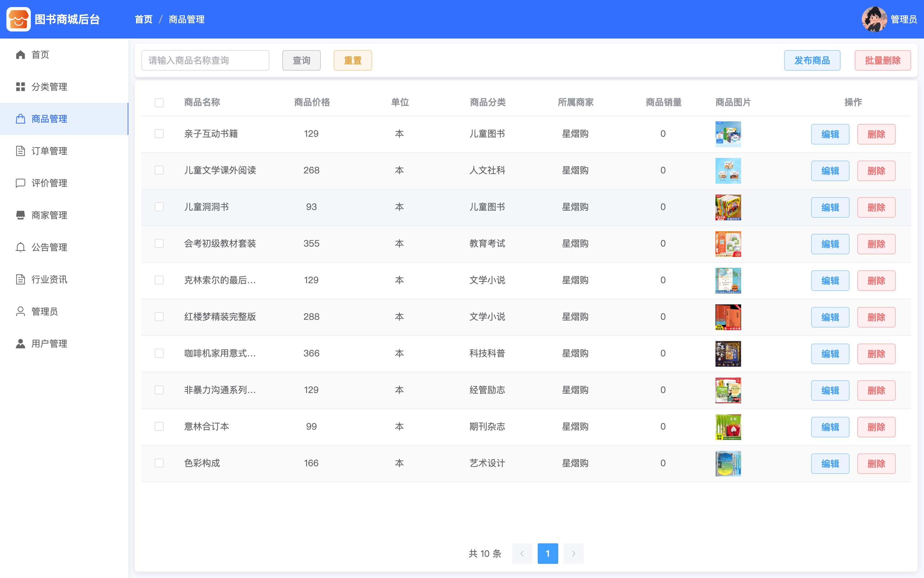Click the 查询 search button
Viewport: 924px width, 578px height.
(301, 60)
